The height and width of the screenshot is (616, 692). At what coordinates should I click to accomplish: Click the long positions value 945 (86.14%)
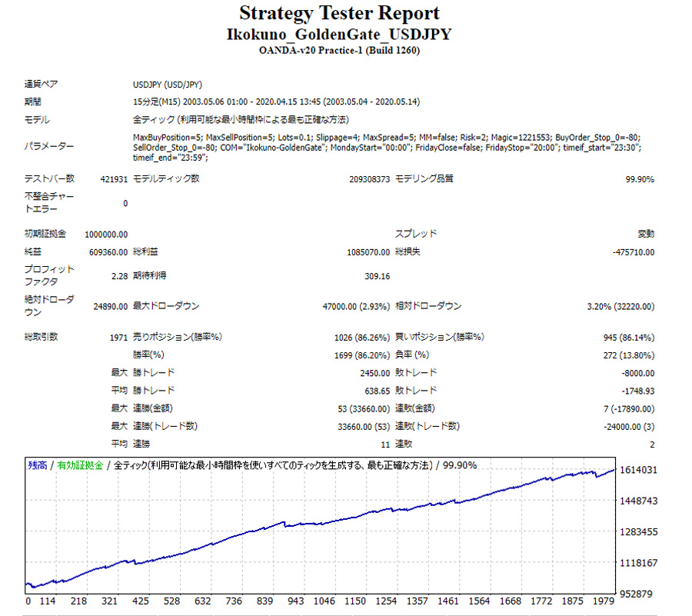point(629,338)
